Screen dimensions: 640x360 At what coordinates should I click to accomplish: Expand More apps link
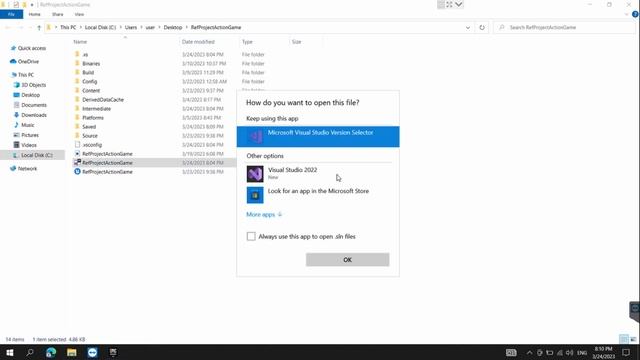click(264, 214)
